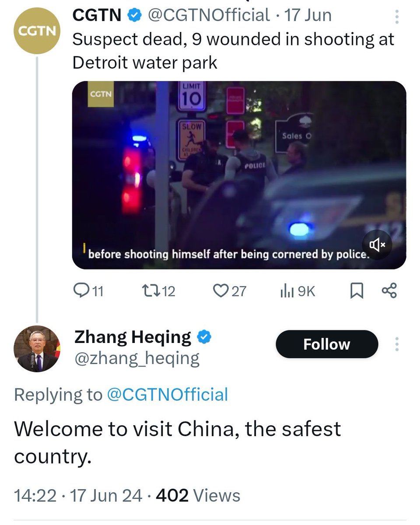The height and width of the screenshot is (525, 420).
Task: Open the 17 Jun tweet timestamp
Action: (x=308, y=16)
